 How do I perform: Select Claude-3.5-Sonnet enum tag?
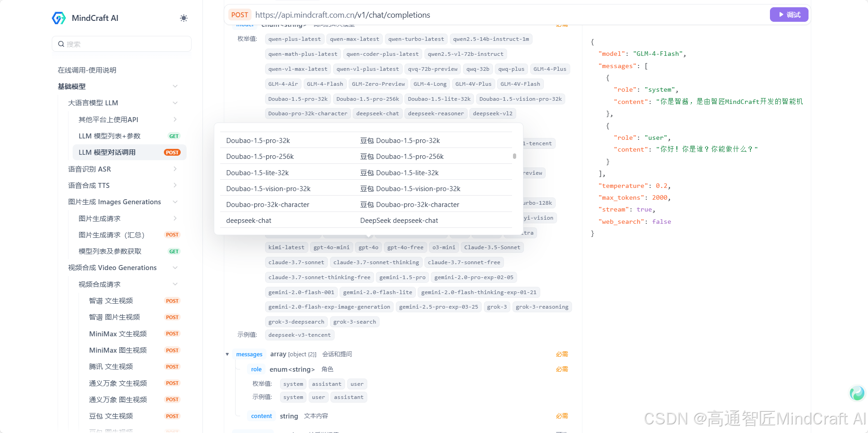point(492,247)
